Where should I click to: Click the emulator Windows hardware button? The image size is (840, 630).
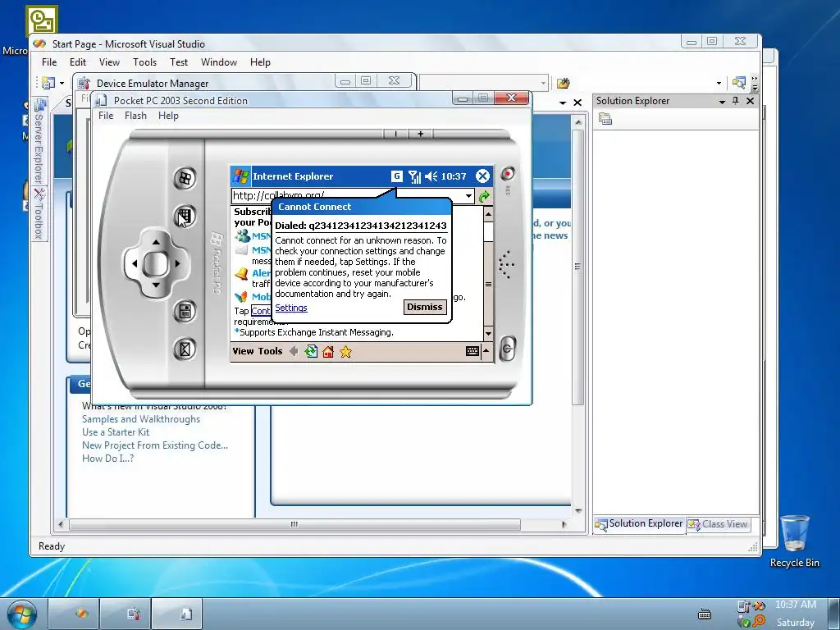[185, 178]
